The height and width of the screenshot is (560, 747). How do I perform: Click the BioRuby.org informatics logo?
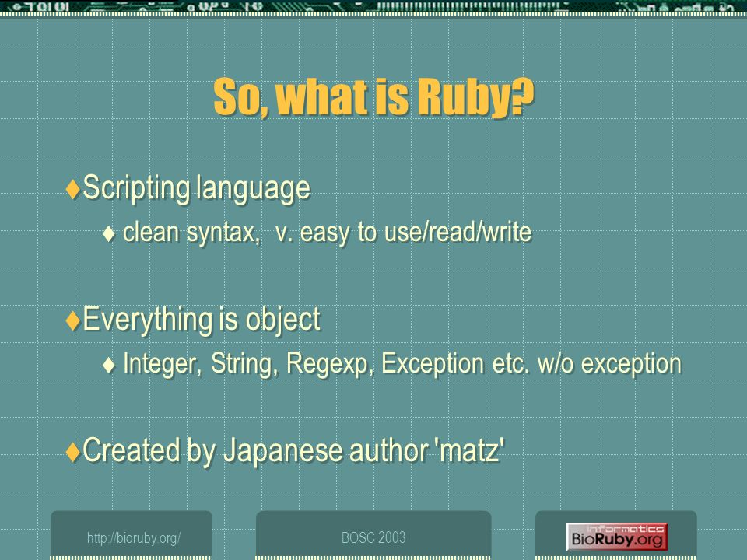tap(617, 537)
